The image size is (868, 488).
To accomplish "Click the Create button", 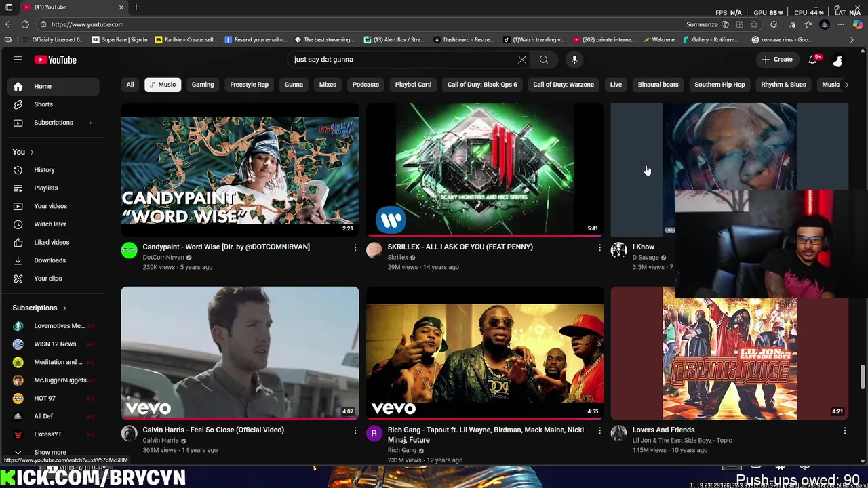I will click(777, 60).
